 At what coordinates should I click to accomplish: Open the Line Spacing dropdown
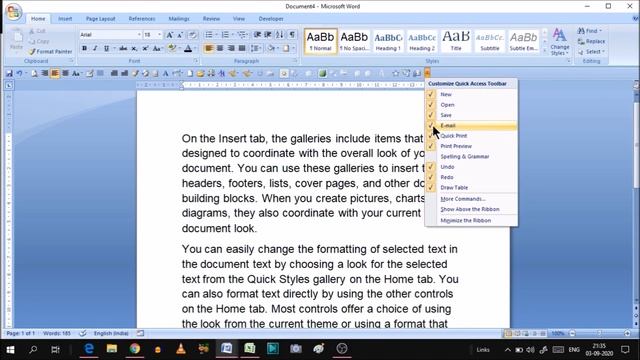pos(256,48)
